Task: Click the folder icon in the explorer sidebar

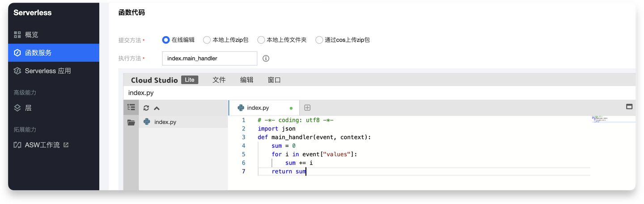Action: pyautogui.click(x=131, y=122)
